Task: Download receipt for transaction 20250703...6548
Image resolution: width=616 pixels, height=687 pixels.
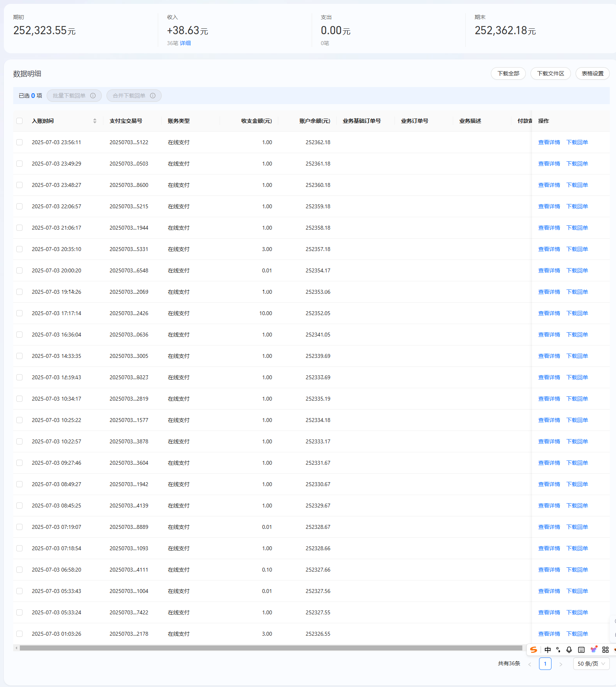Action: 577,270
